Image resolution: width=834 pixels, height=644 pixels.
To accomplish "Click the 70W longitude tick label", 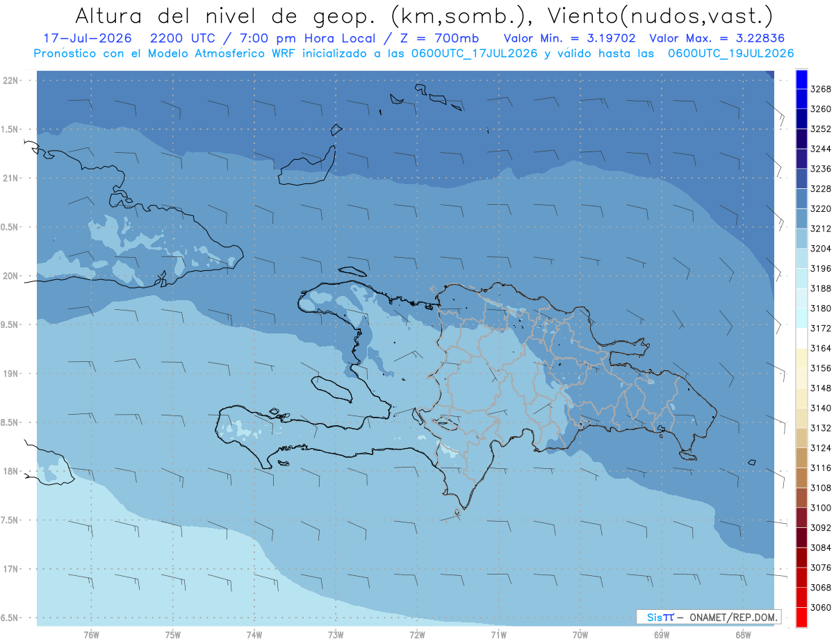I will tap(580, 635).
